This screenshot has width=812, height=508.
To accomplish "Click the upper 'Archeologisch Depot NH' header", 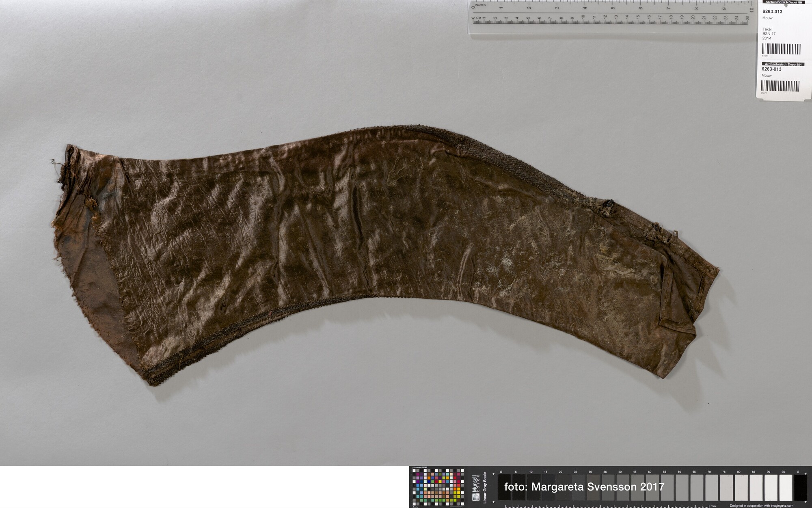I will pyautogui.click(x=783, y=2).
